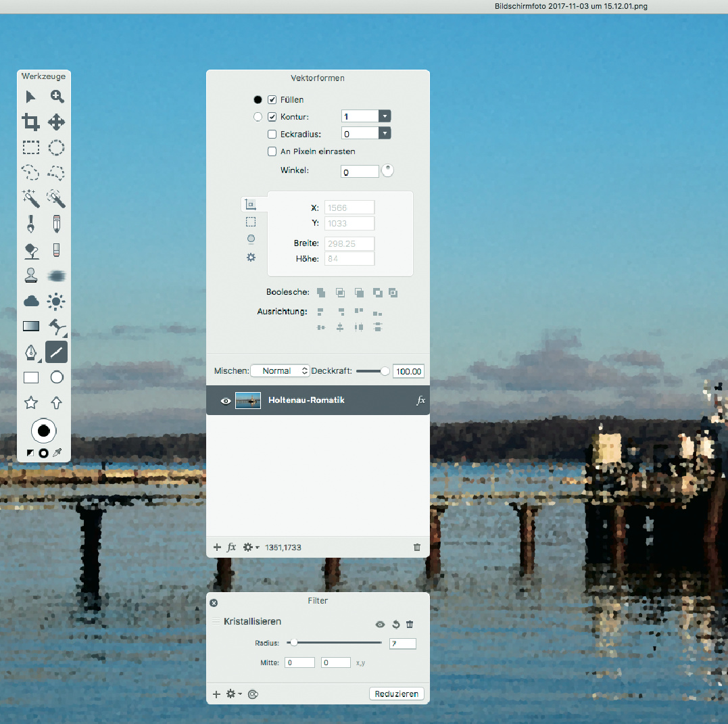Viewport: 728px width, 724px height.
Task: Select the Star shape tool
Action: (31, 403)
